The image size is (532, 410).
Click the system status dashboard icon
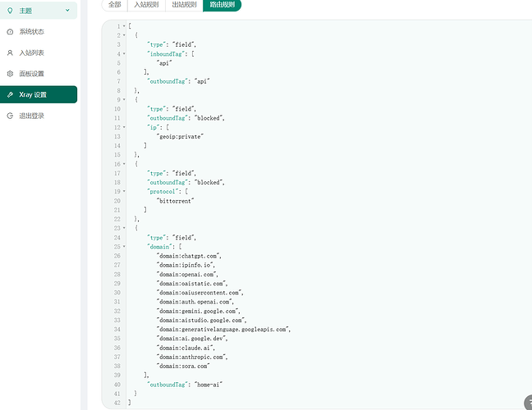pos(10,32)
